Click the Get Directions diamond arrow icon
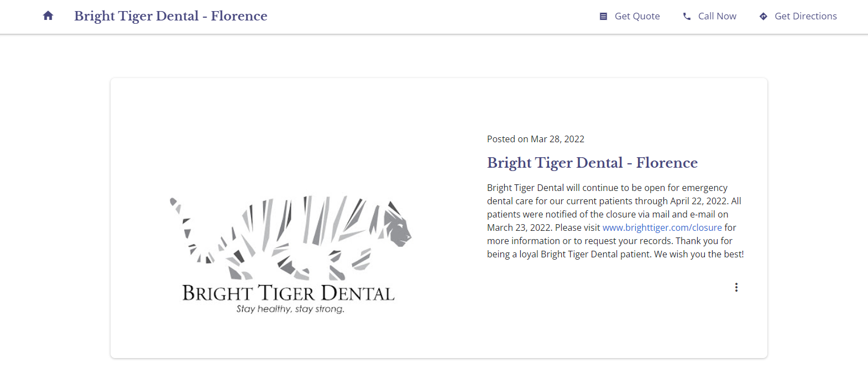The height and width of the screenshot is (388, 868). [x=763, y=17]
